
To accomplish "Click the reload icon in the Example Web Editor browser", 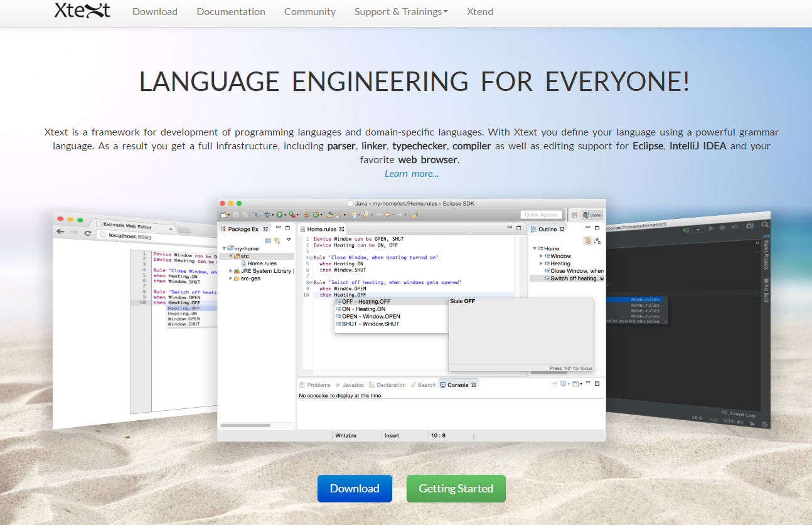I will [88, 233].
